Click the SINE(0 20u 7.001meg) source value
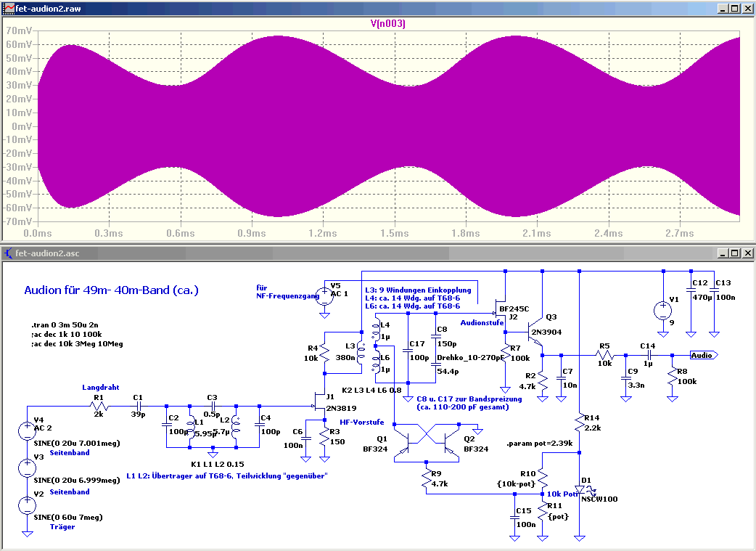Screen dimensions: 756x551 (x=77, y=442)
